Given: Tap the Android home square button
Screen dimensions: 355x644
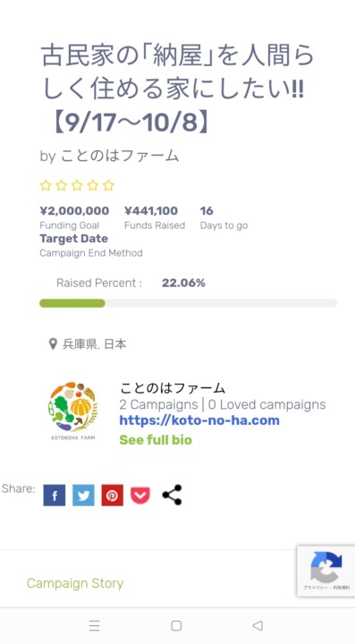Looking at the screenshot, I should (176, 625).
